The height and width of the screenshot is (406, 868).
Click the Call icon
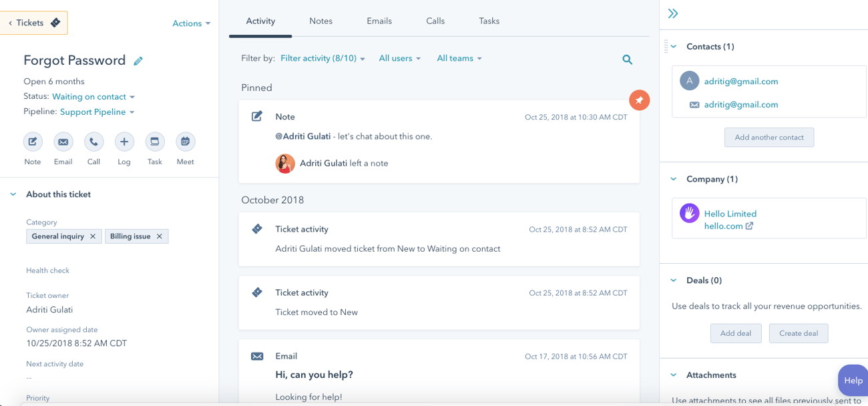[x=93, y=142]
